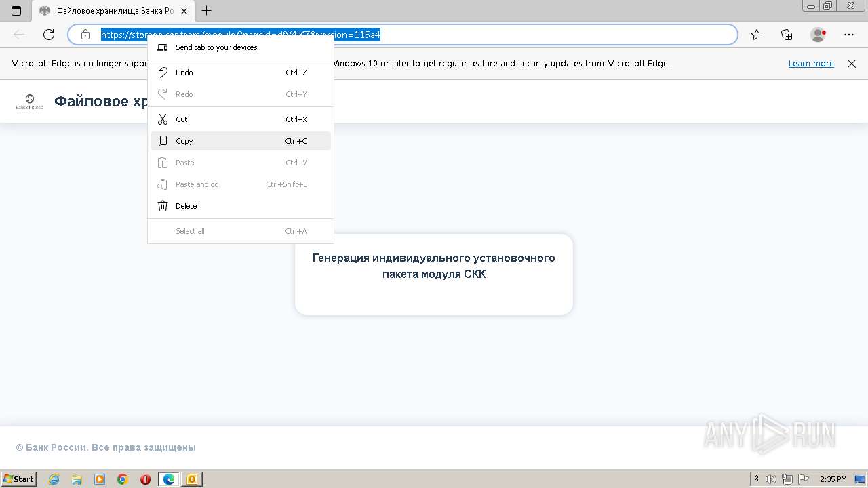Select Undo from context menu
868x488 pixels.
pyautogui.click(x=241, y=73)
